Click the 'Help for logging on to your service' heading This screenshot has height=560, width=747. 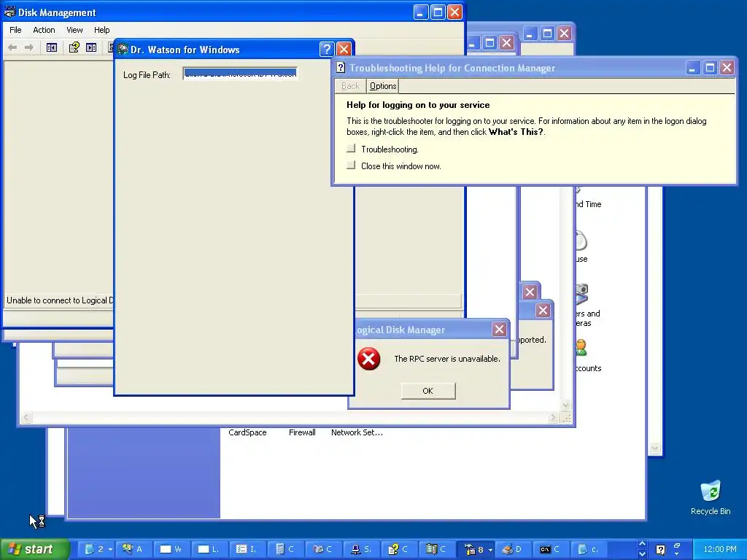[418, 105]
